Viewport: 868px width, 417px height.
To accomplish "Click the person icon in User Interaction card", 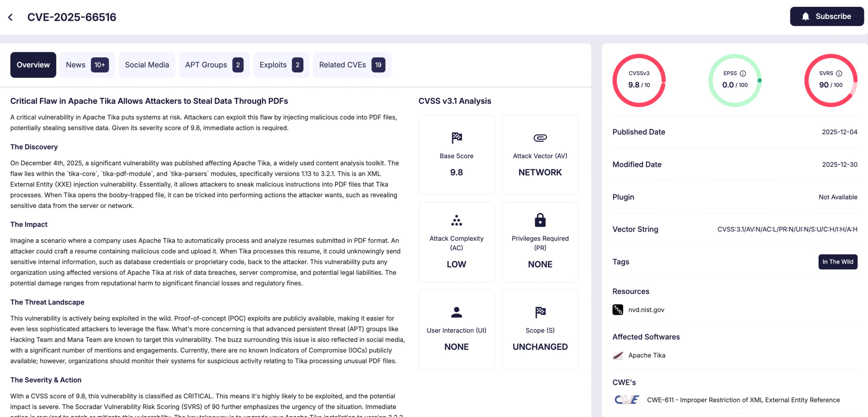I will (x=456, y=312).
